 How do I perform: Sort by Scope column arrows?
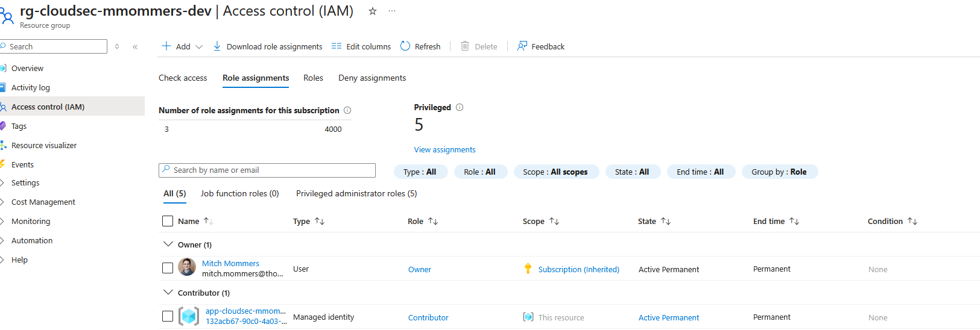554,221
